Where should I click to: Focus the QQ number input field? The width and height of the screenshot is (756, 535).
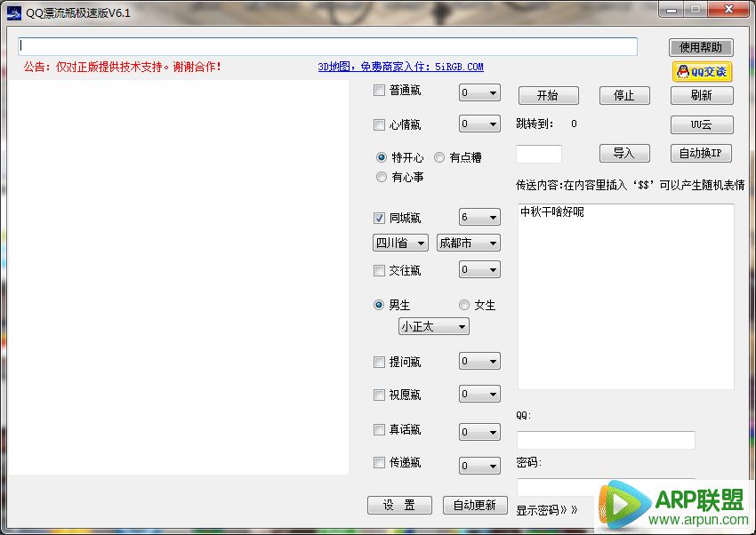pyautogui.click(x=606, y=440)
